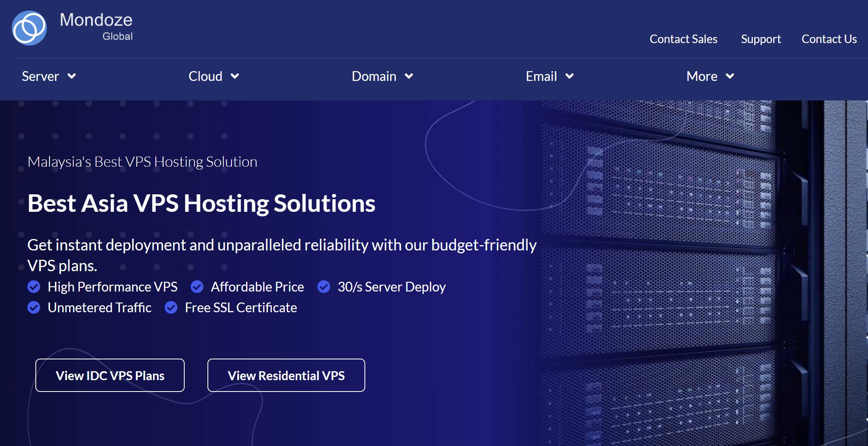Select the High Performance VPS feature text
868x446 pixels.
click(112, 287)
